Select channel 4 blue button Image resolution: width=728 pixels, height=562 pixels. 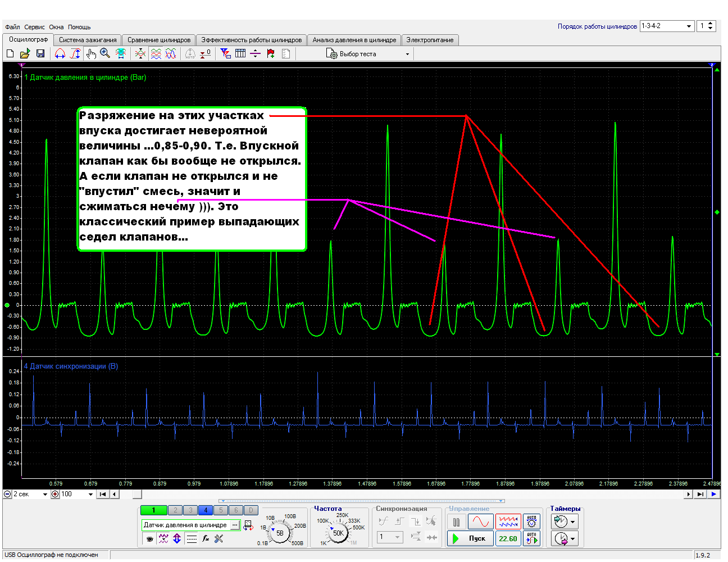pos(206,510)
